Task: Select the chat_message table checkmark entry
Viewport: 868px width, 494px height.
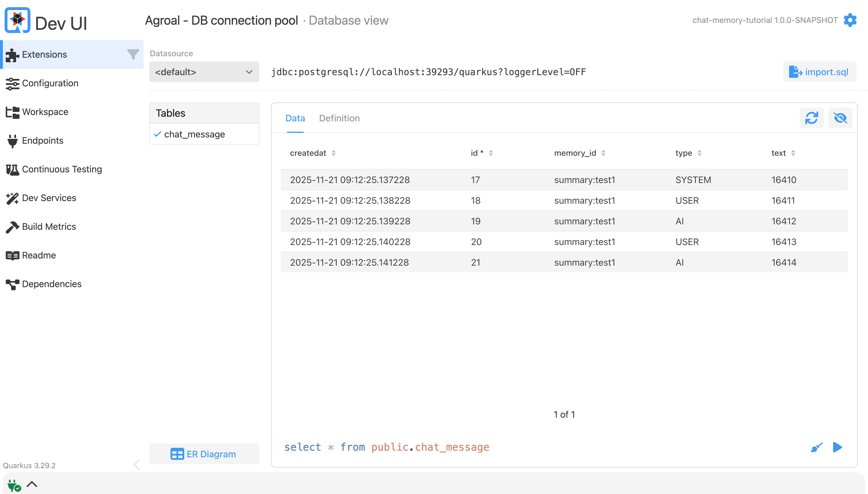Action: pos(194,134)
